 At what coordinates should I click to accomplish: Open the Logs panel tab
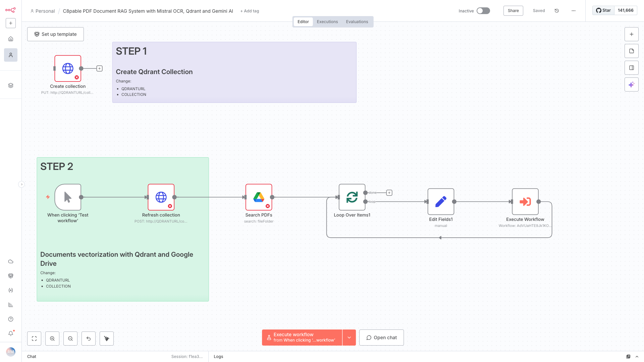[218, 357]
